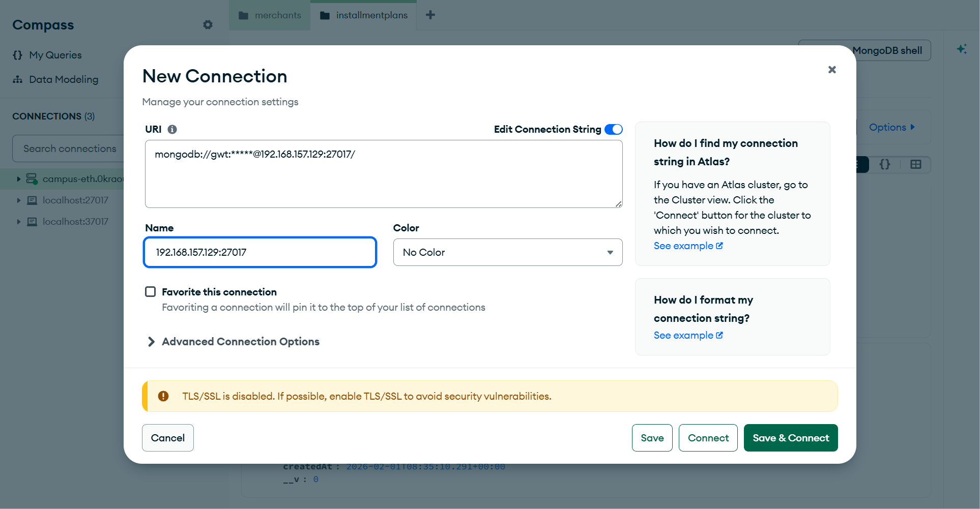Screen dimensions: 980x509
Task: Switch to the merchants tab
Action: click(x=270, y=15)
